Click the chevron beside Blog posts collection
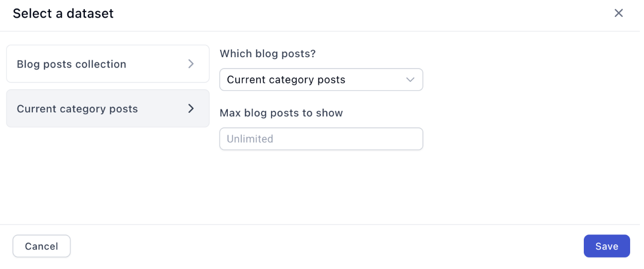Viewport: 644px width, 269px height. [x=191, y=64]
